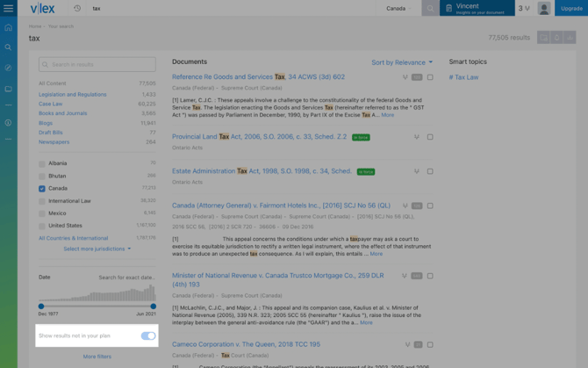
Task: Click citation count badge on Canada Trustco result
Action: point(417,276)
